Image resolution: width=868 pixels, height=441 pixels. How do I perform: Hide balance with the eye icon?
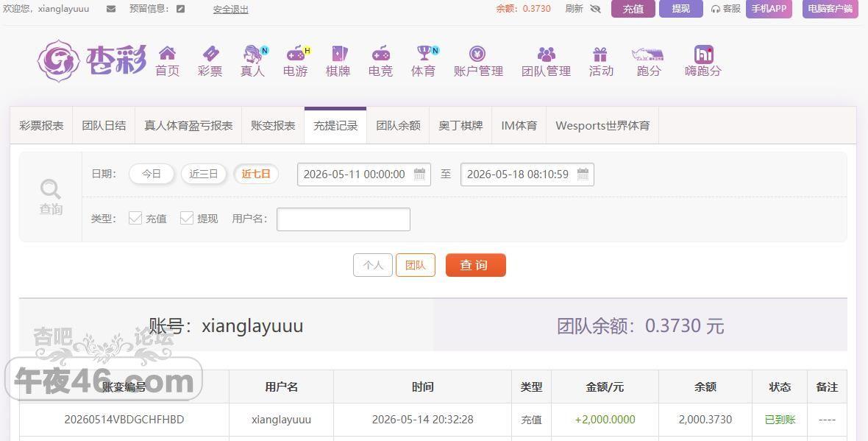coord(596,9)
